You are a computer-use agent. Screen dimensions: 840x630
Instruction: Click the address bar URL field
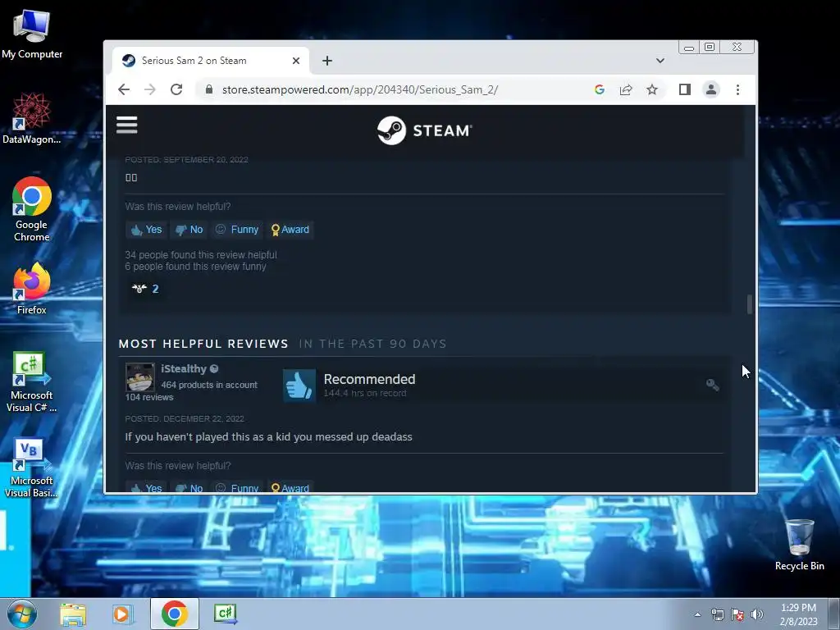(x=360, y=89)
